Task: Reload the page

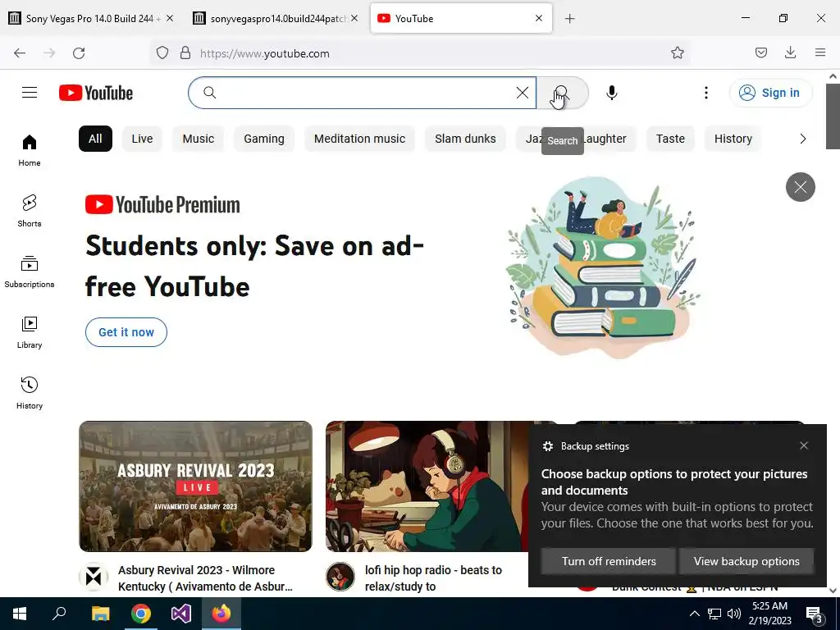Action: (x=79, y=52)
